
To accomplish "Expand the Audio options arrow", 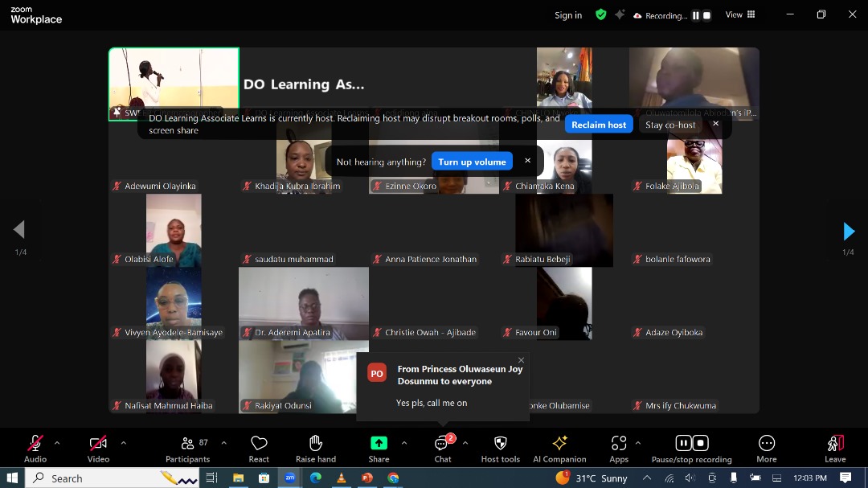I will 57,443.
